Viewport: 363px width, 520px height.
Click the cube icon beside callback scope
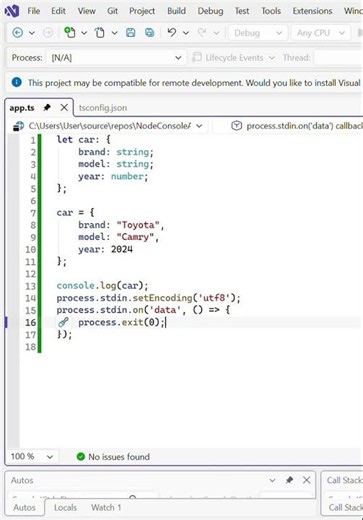(x=236, y=126)
